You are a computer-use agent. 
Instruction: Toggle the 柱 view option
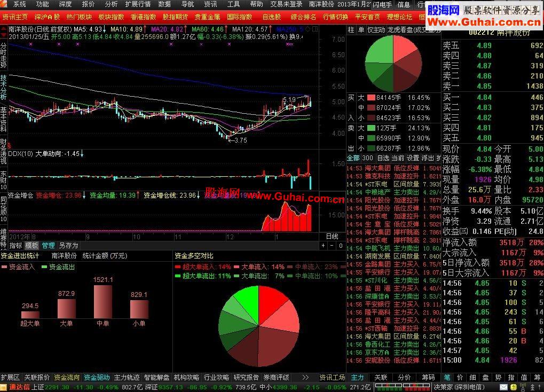351,30
